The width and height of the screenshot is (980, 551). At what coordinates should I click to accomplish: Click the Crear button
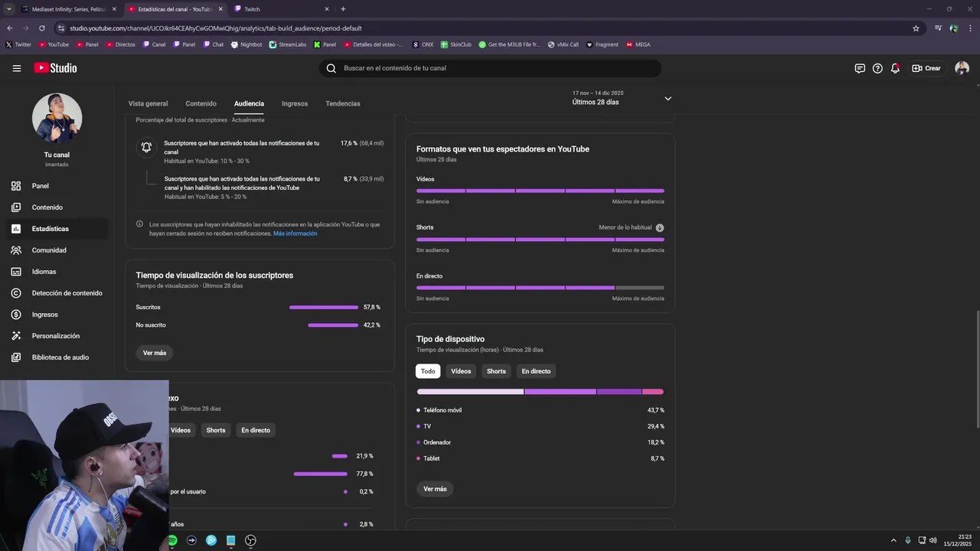(926, 68)
